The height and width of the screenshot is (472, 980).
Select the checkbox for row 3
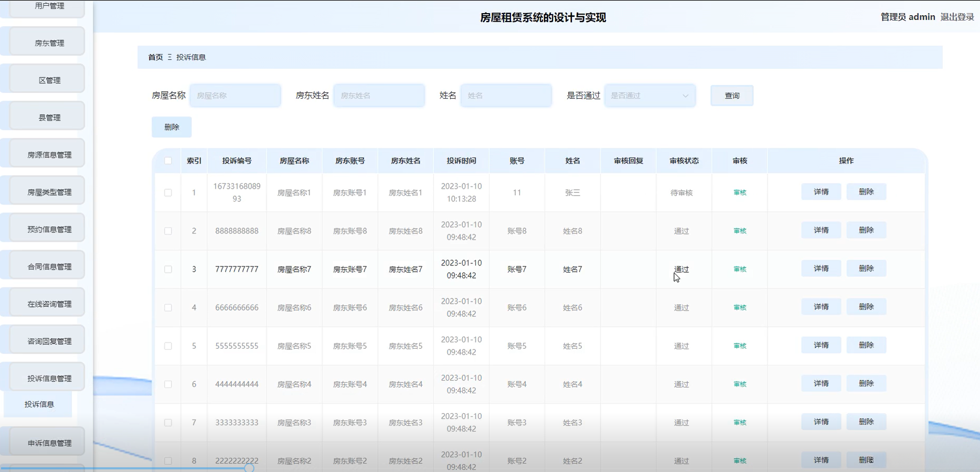pos(168,269)
